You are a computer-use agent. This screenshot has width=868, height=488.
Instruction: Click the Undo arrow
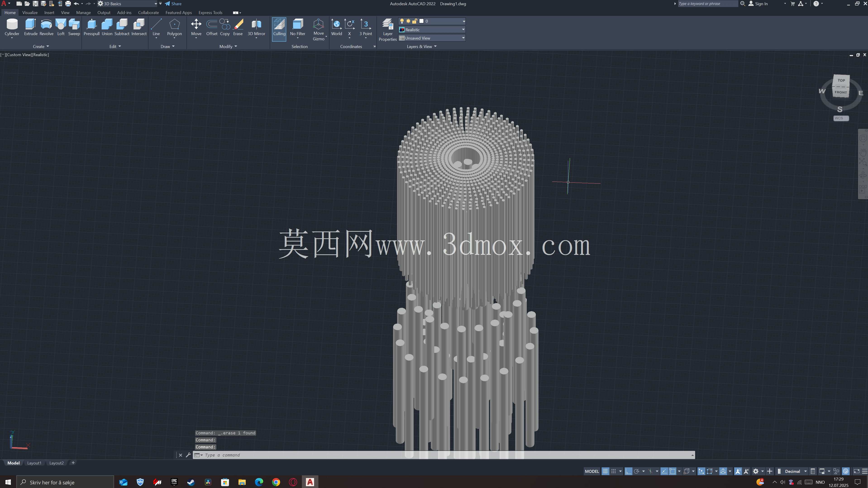76,4
